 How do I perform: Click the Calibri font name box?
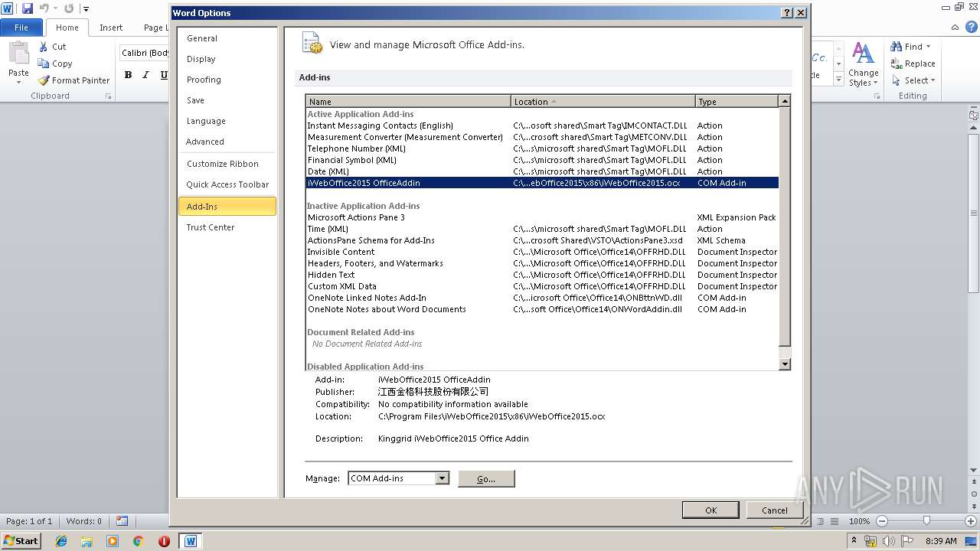tap(145, 53)
